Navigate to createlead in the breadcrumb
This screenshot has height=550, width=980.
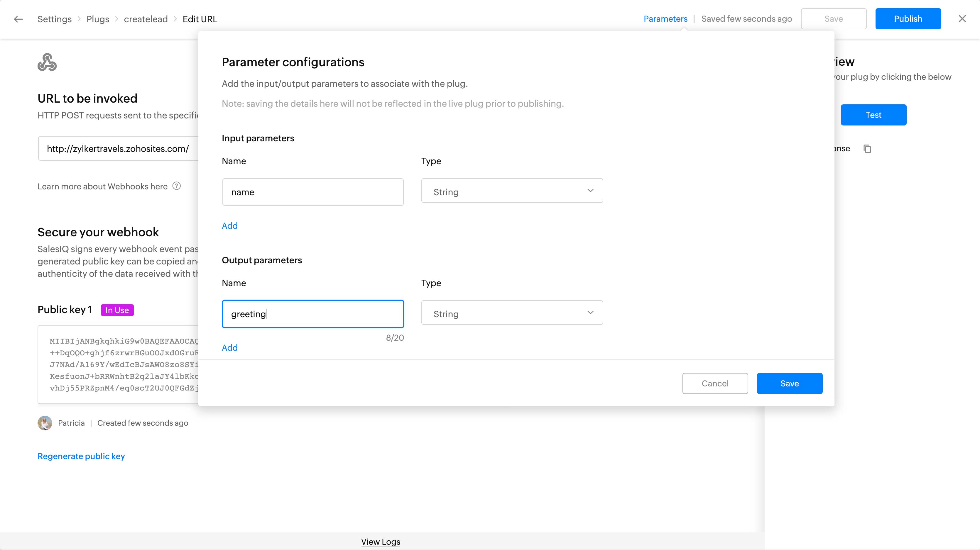(146, 19)
